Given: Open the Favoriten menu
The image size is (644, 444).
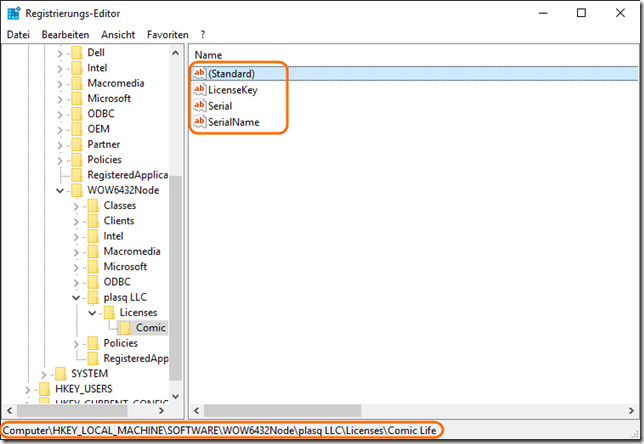Looking at the screenshot, I should pos(167,34).
